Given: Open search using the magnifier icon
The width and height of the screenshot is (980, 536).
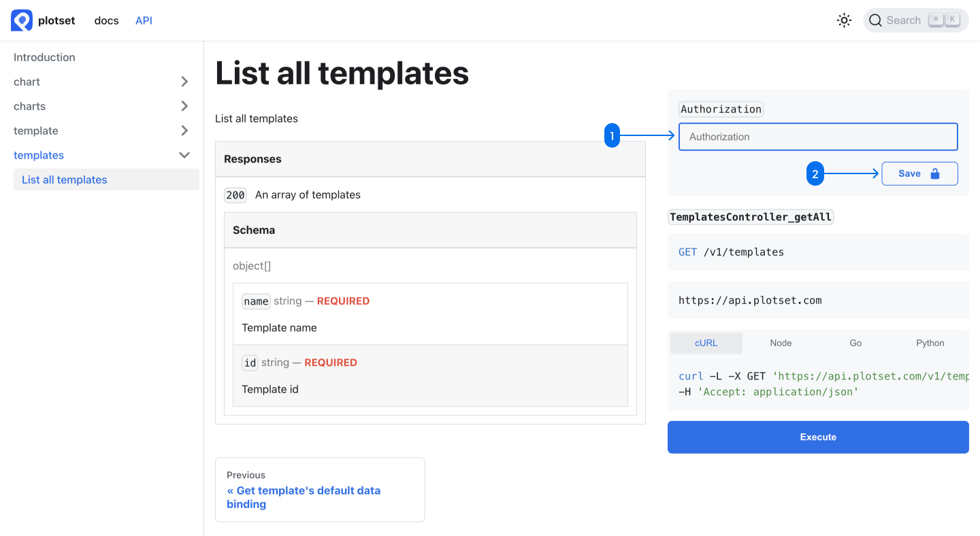Looking at the screenshot, I should pyautogui.click(x=876, y=20).
